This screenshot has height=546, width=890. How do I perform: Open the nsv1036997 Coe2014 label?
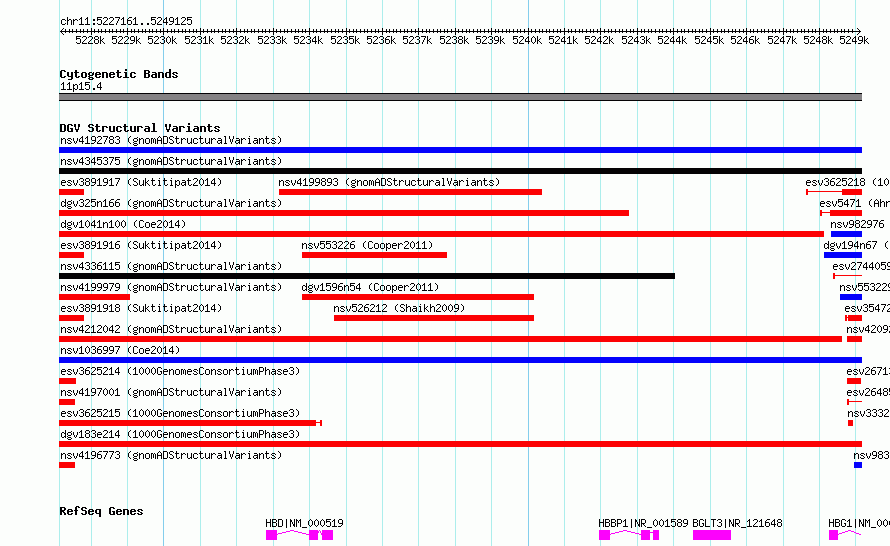(x=120, y=350)
